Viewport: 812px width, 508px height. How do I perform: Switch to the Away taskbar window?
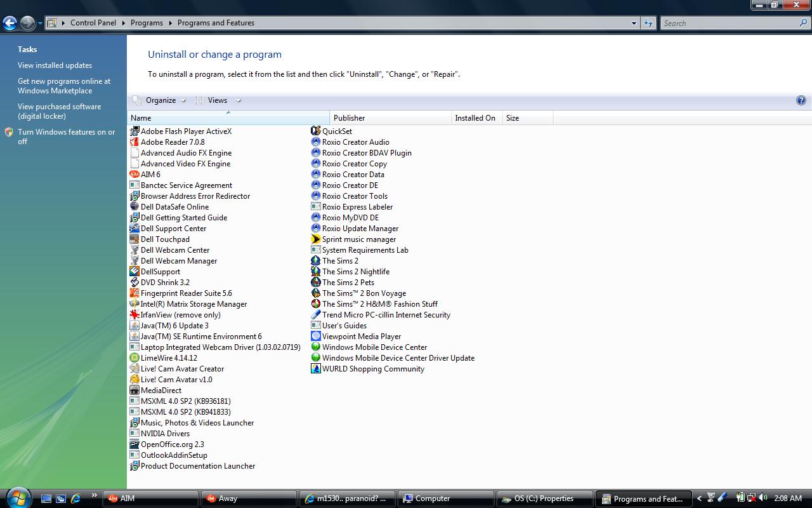pos(248,498)
